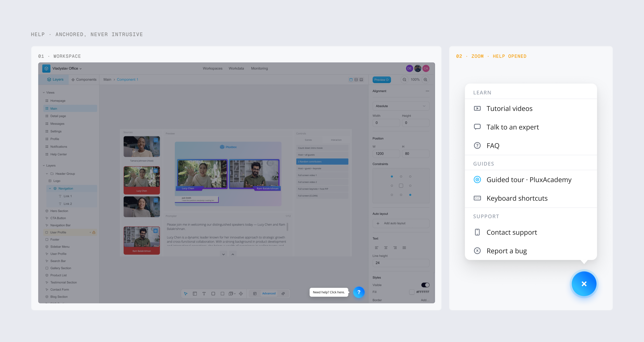
Task: Select the Lucy Chen source thumbnail
Action: pos(142,180)
